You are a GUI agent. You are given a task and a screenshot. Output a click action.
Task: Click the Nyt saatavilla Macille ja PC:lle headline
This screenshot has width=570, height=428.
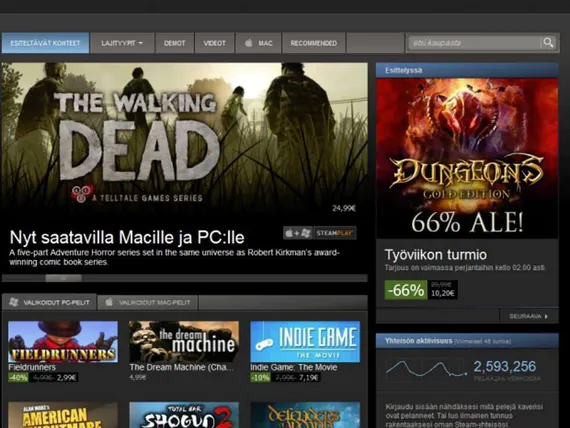[x=127, y=237]
